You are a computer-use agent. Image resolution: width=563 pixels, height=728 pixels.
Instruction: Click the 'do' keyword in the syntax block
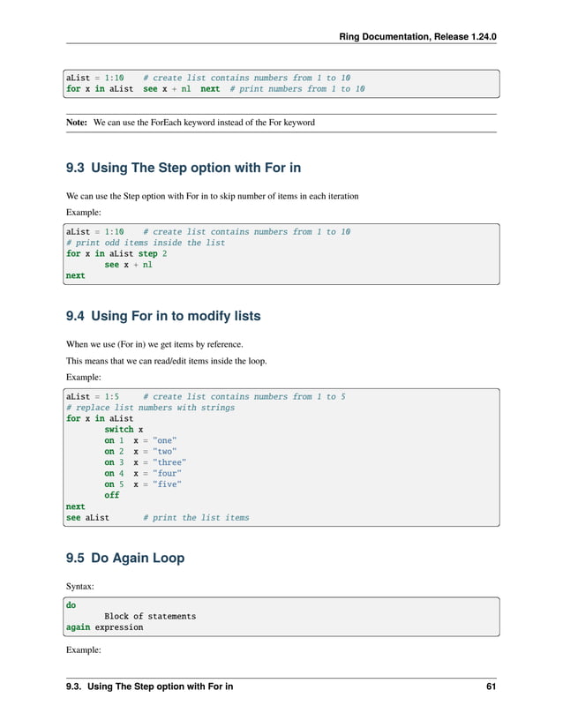click(71, 605)
